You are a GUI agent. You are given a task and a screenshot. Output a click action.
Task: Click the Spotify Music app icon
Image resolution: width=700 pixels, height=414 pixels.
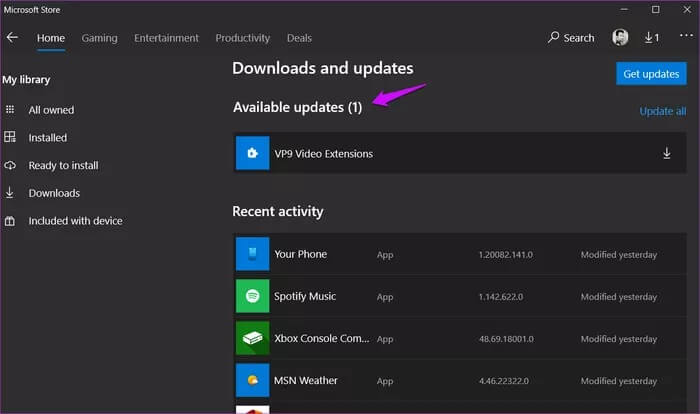coord(252,296)
